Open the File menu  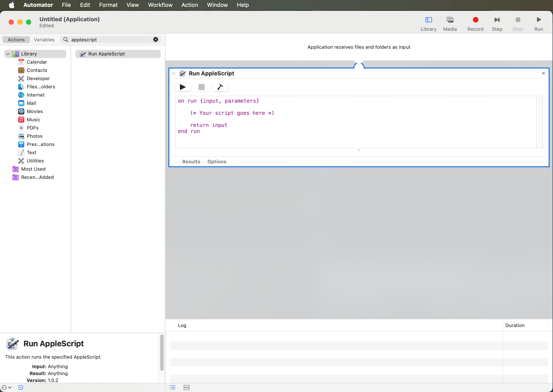click(x=66, y=5)
